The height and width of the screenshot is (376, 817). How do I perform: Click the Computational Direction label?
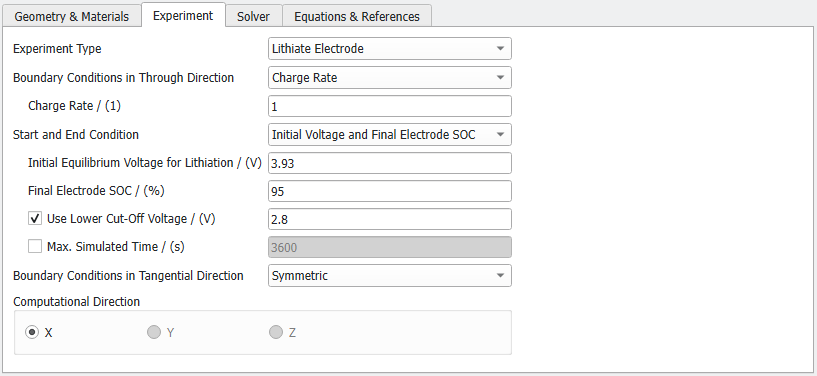pyautogui.click(x=77, y=302)
